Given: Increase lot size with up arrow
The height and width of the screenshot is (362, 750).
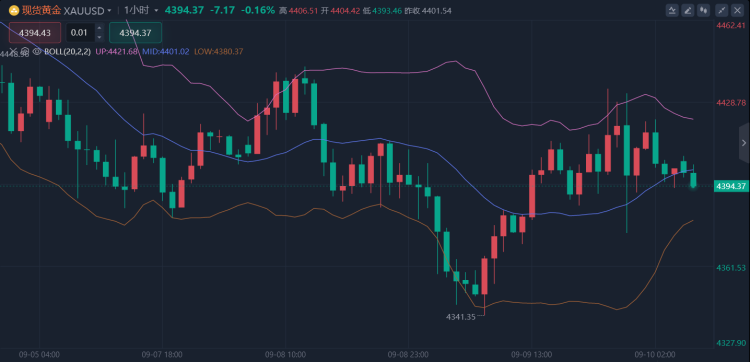Looking at the screenshot, I should pyautogui.click(x=99, y=28).
